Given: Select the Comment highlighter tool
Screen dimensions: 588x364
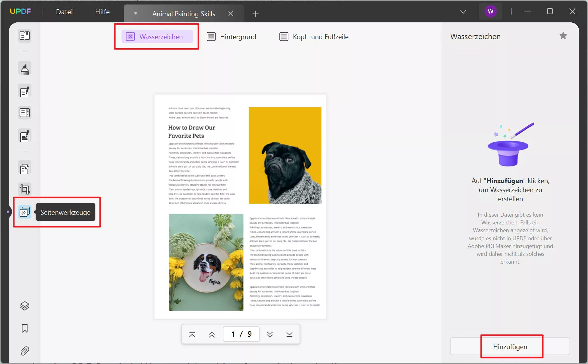Looking at the screenshot, I should coord(25,69).
